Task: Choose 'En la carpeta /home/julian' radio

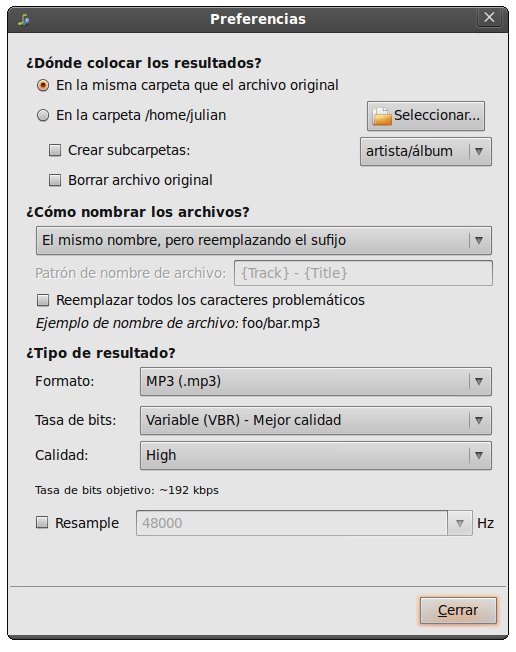Action: coord(43,115)
